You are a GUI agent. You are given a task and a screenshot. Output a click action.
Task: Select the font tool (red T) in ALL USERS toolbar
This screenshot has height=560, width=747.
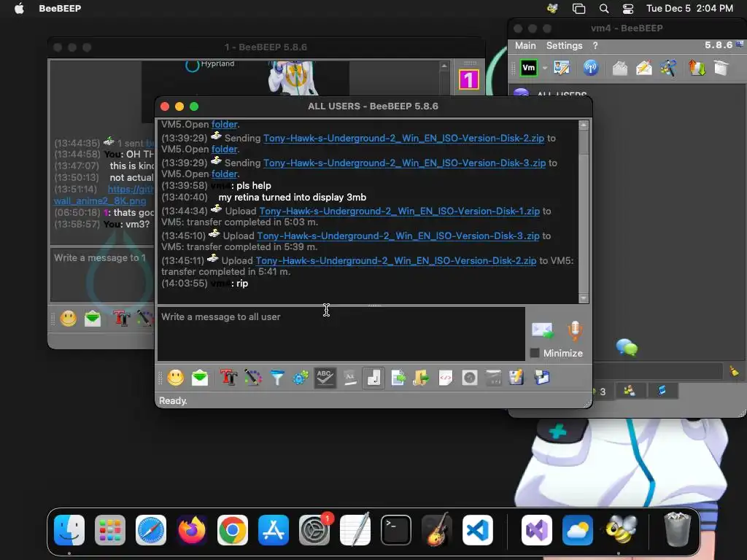pyautogui.click(x=228, y=378)
